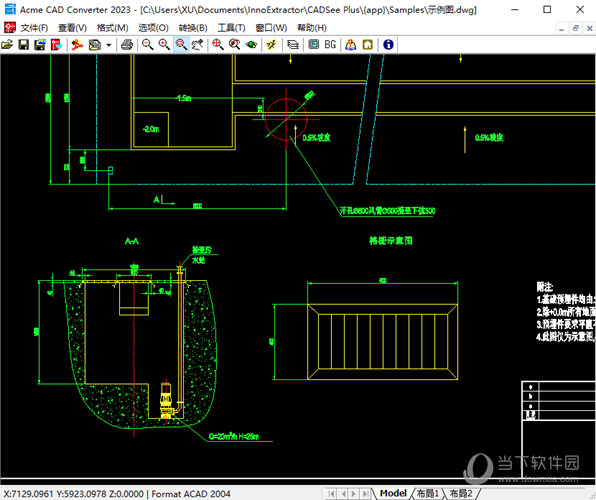The width and height of the screenshot is (596, 500).
Task: Click the -2.0m elevation label
Action: point(151,129)
